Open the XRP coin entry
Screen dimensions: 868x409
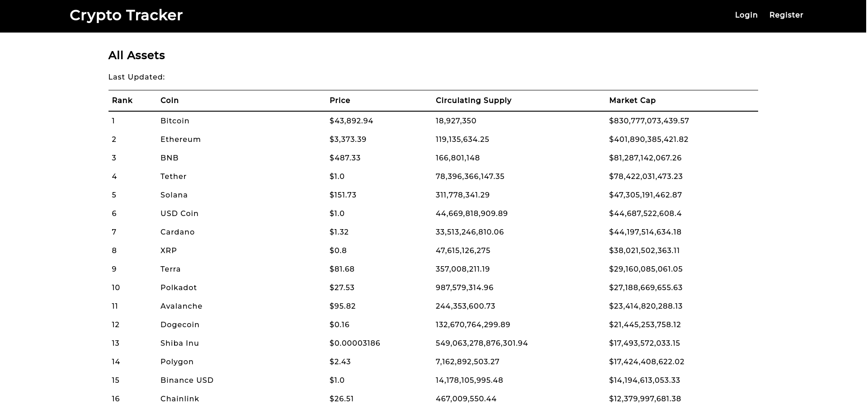coord(168,250)
